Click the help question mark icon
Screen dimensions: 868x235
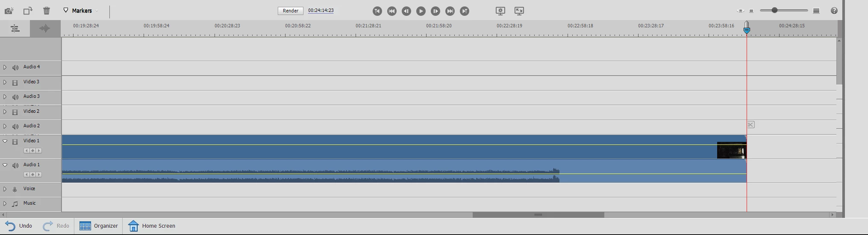pyautogui.click(x=834, y=11)
